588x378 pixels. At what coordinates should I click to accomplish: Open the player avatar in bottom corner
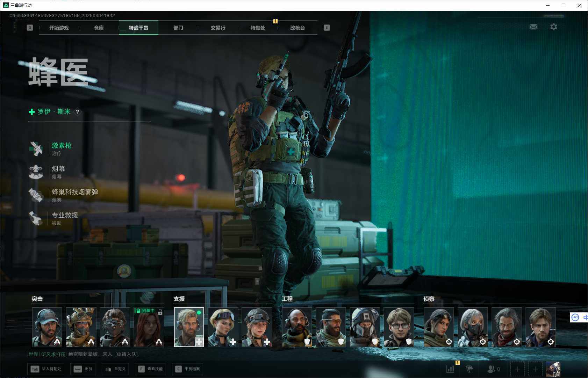[x=553, y=369]
